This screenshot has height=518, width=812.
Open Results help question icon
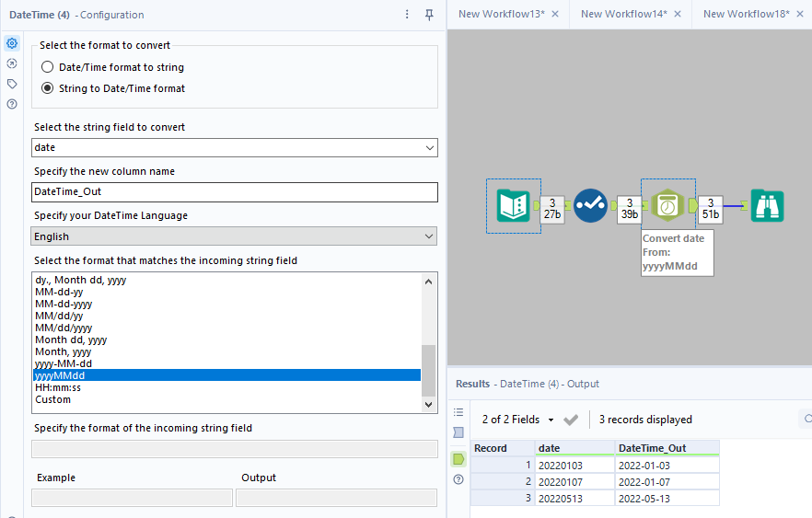(458, 479)
